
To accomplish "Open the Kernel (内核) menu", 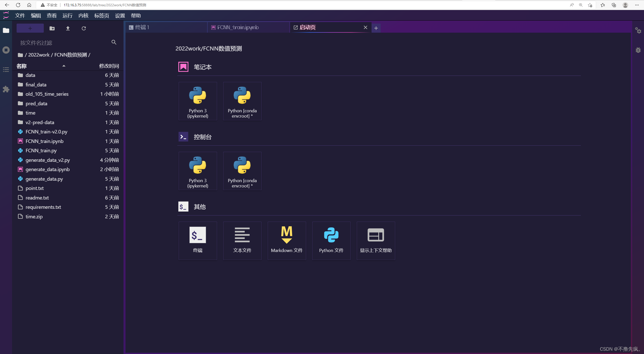I will [83, 16].
